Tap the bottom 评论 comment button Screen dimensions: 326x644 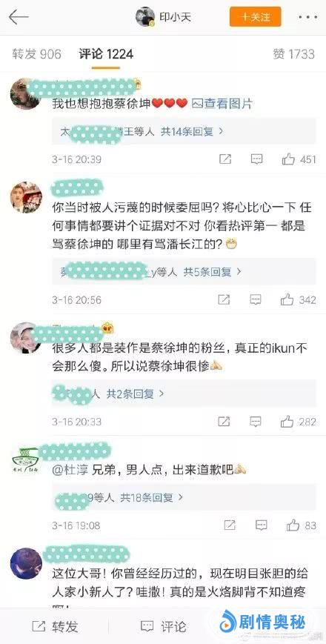click(x=163, y=626)
